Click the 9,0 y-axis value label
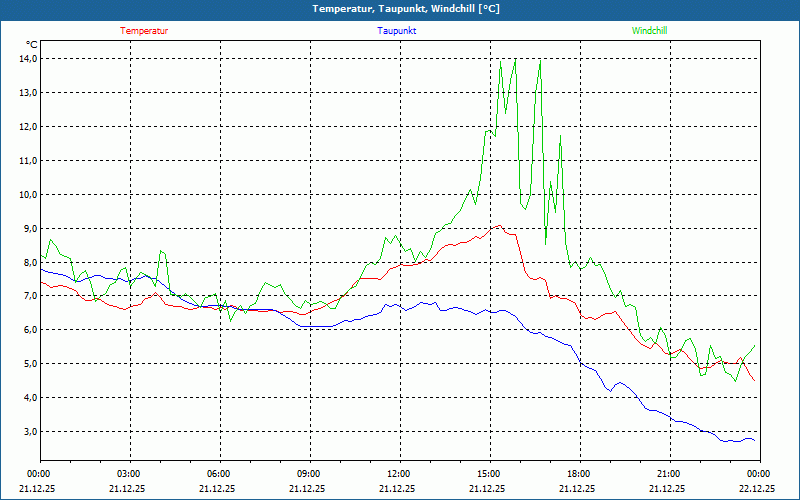This screenshot has width=800, height=500. click(27, 228)
